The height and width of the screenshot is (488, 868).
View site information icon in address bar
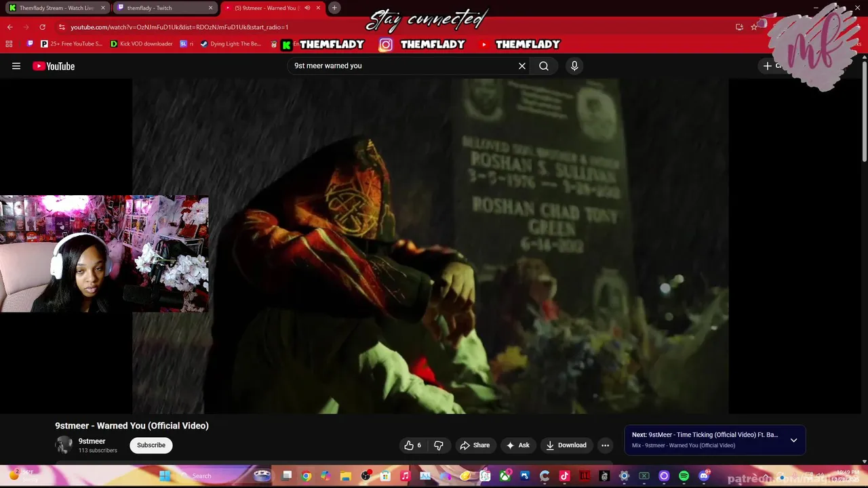[62, 27]
